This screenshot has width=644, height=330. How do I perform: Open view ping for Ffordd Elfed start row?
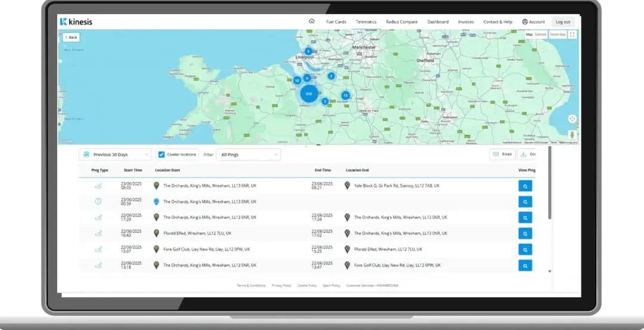click(x=525, y=233)
